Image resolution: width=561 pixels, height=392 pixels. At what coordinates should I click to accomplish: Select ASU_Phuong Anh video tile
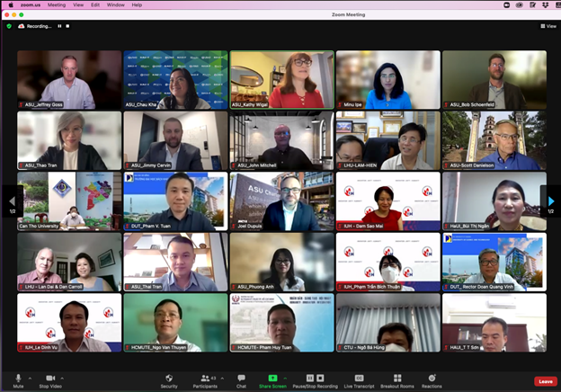tap(282, 263)
